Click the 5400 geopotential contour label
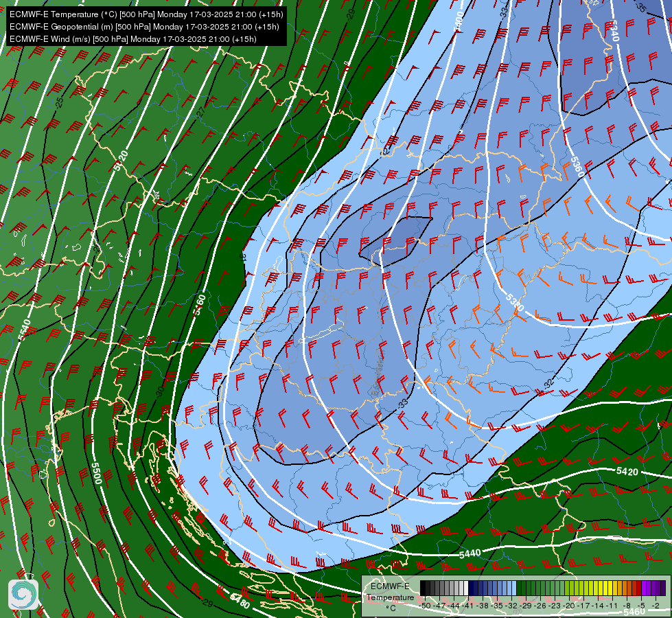The width and height of the screenshot is (672, 618). tap(459, 21)
